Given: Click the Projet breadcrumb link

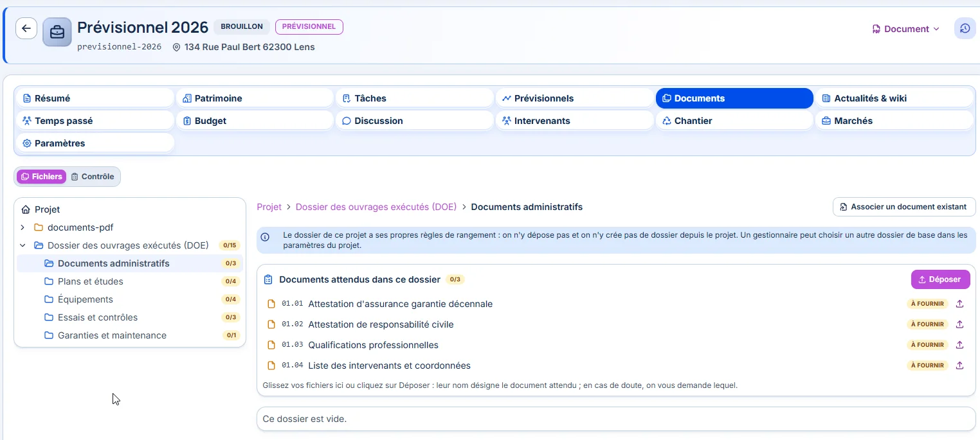Looking at the screenshot, I should pos(269,207).
